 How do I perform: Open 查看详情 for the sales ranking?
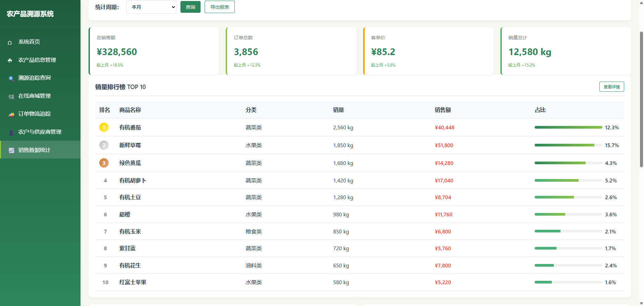(x=612, y=87)
